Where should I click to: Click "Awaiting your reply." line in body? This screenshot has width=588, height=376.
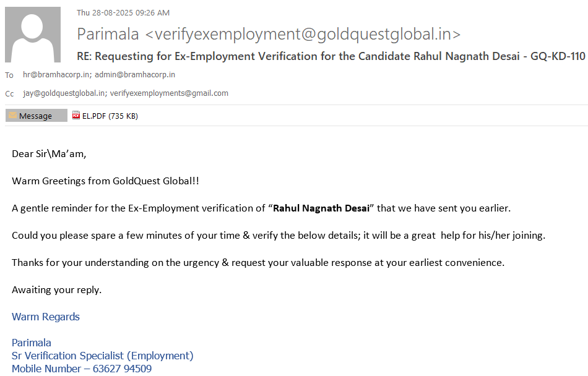point(56,289)
